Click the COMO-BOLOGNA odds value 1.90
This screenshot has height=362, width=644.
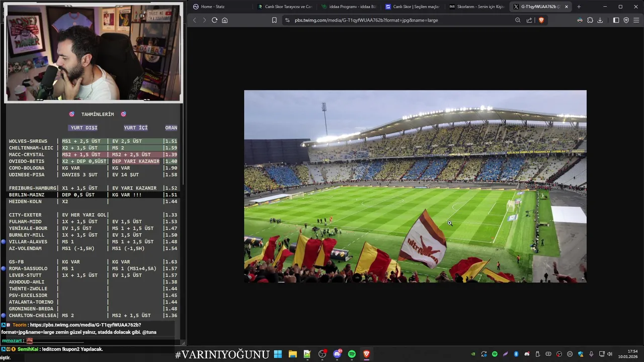[171, 168]
